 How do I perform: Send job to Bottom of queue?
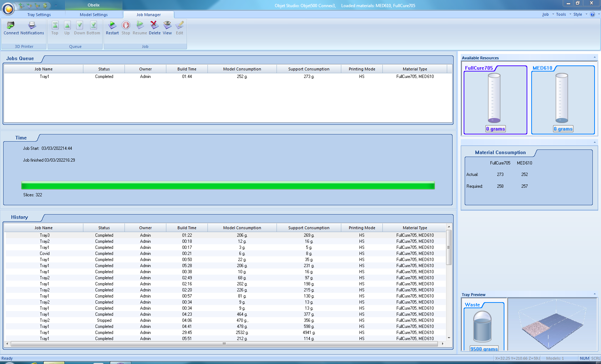click(x=93, y=28)
